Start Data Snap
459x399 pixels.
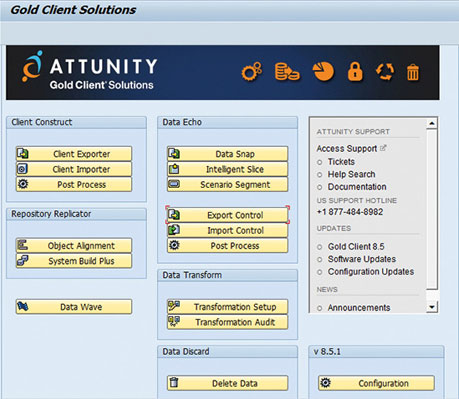227,154
